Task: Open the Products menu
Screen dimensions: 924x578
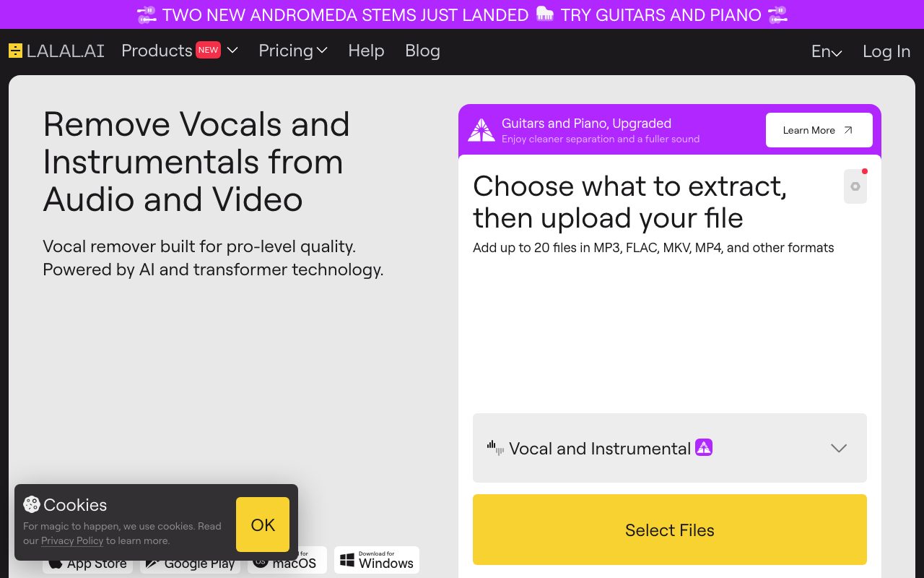Action: pos(180,51)
